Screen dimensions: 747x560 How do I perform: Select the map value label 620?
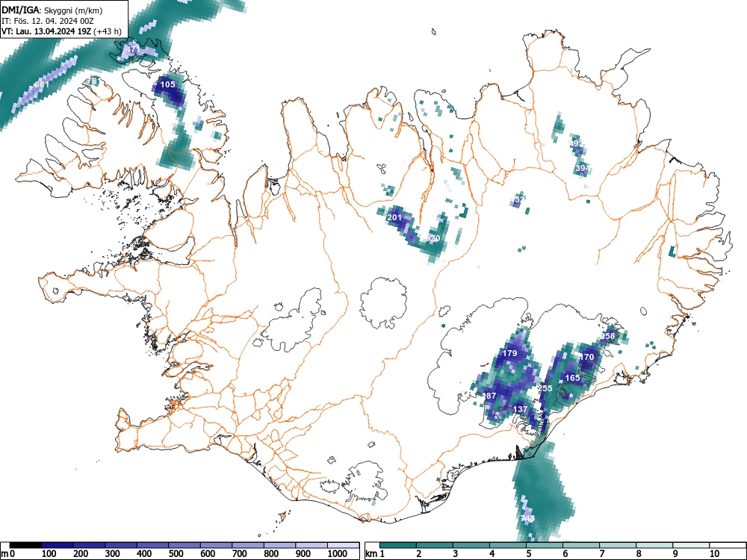click(x=433, y=237)
